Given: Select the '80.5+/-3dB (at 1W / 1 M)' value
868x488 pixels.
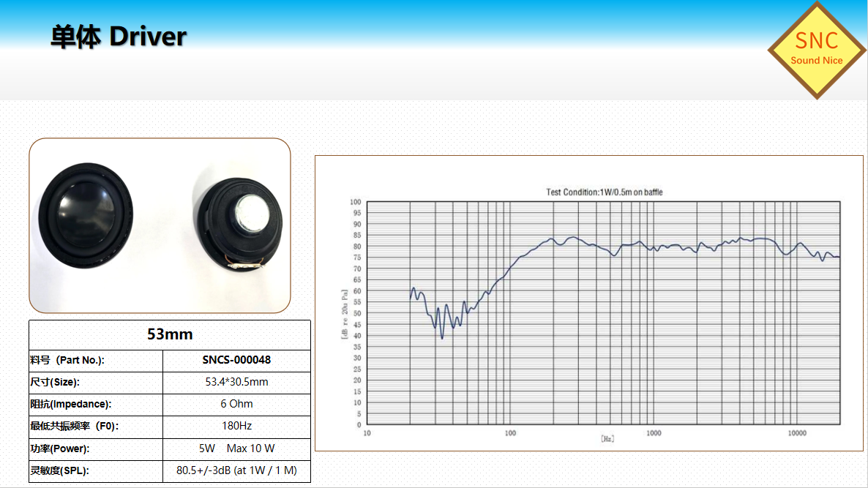Looking at the screenshot, I should pyautogui.click(x=236, y=470).
